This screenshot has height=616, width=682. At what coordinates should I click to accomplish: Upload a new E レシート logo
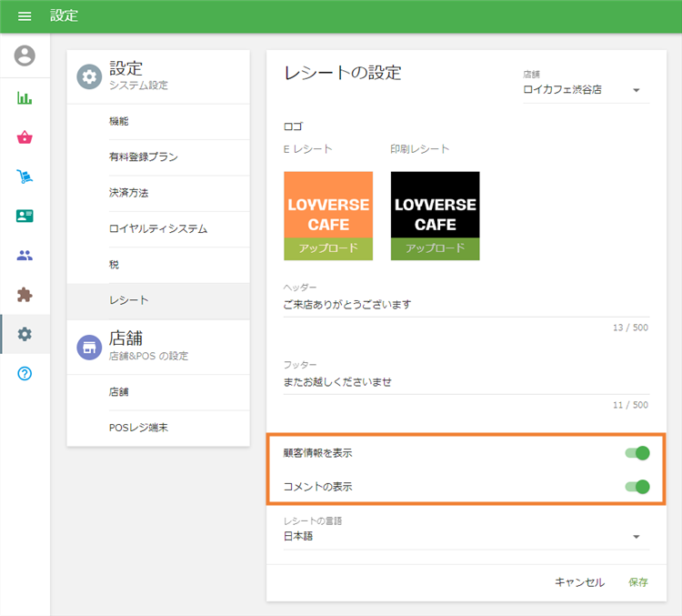tap(328, 248)
